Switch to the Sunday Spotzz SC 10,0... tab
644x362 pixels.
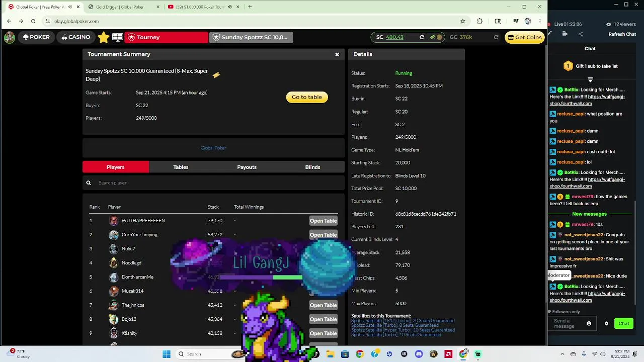pyautogui.click(x=252, y=37)
